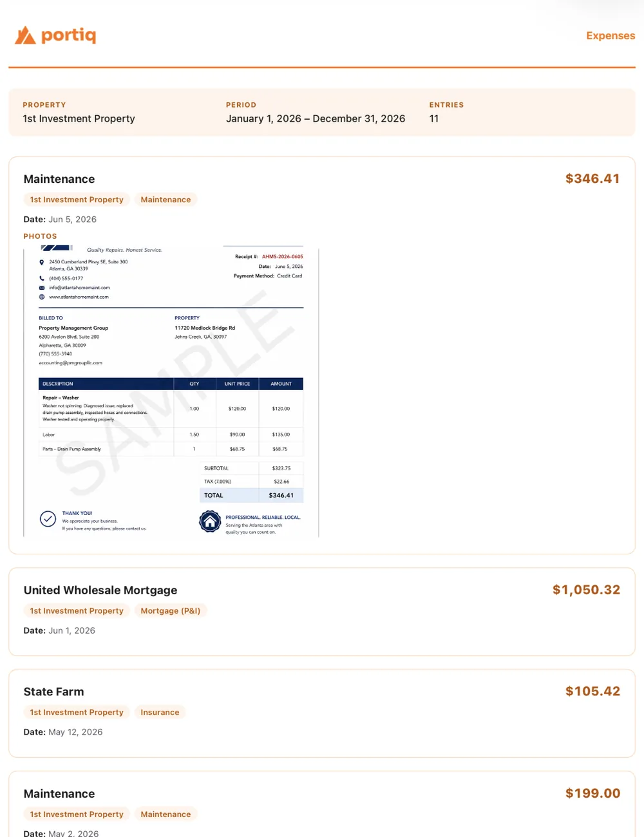Click the receipt number AHMS-2026-0605
Screen dimensions: 644x837
[282, 256]
